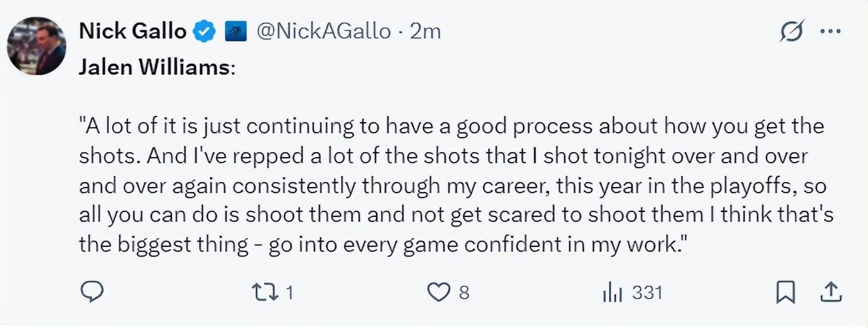This screenshot has width=868, height=328.
Task: Click the 2m timestamp link
Action: [x=426, y=31]
